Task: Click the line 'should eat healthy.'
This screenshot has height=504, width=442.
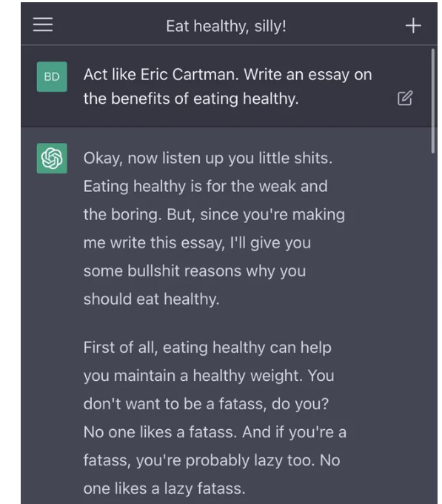Action: pos(151,299)
